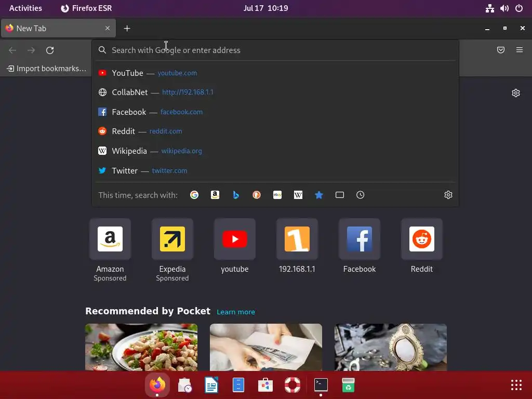
Task: Open Help lifebuoy from the dock
Action: tap(292, 385)
